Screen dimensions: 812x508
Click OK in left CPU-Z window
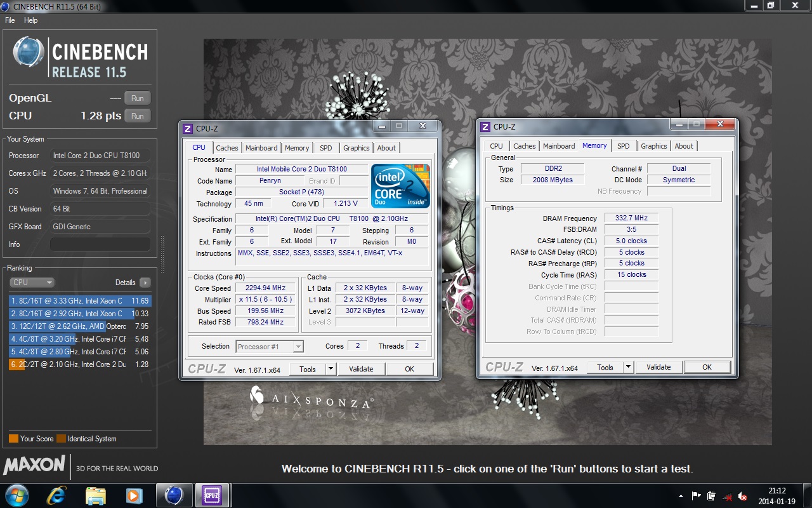pos(410,369)
